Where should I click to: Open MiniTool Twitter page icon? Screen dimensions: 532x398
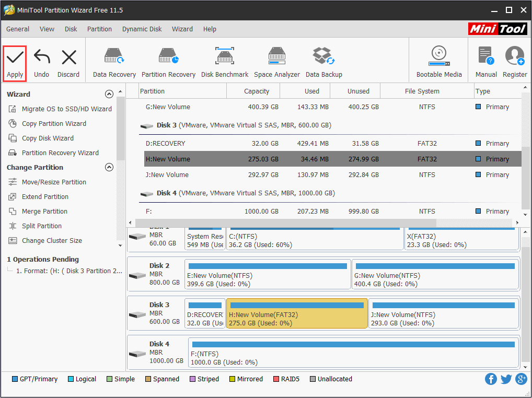tap(506, 379)
